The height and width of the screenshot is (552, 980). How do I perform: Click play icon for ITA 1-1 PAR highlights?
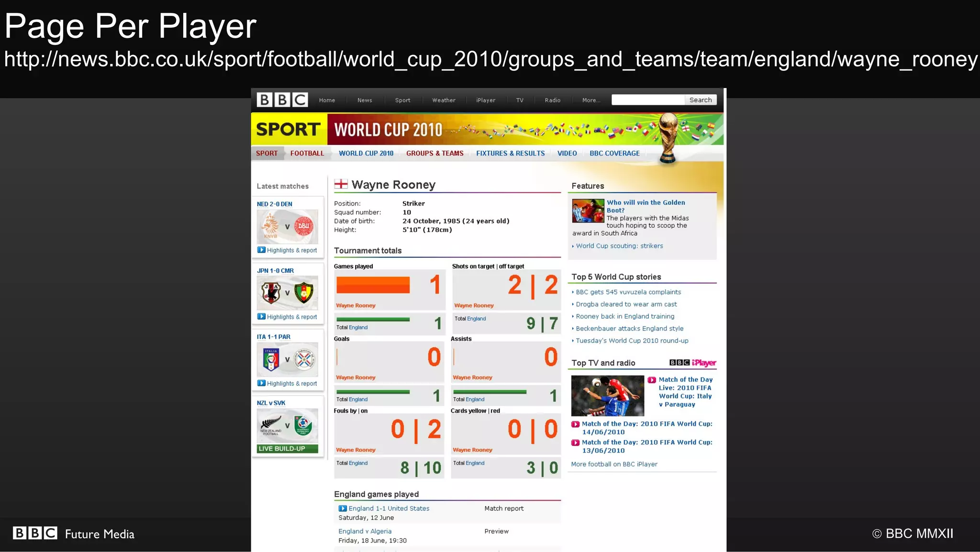[x=261, y=383]
